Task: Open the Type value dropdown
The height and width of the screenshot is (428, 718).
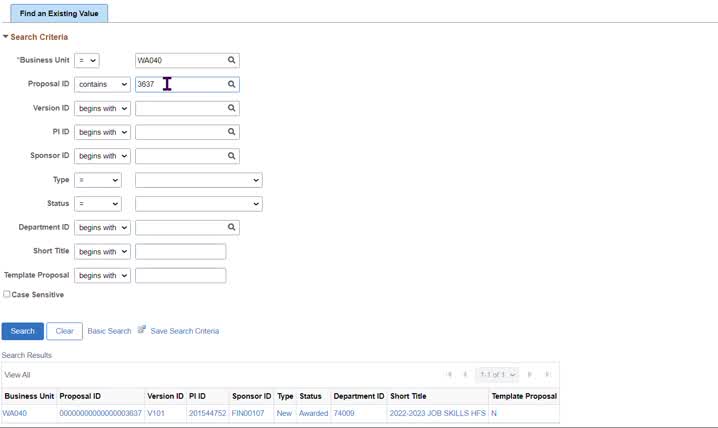Action: pyautogui.click(x=199, y=180)
